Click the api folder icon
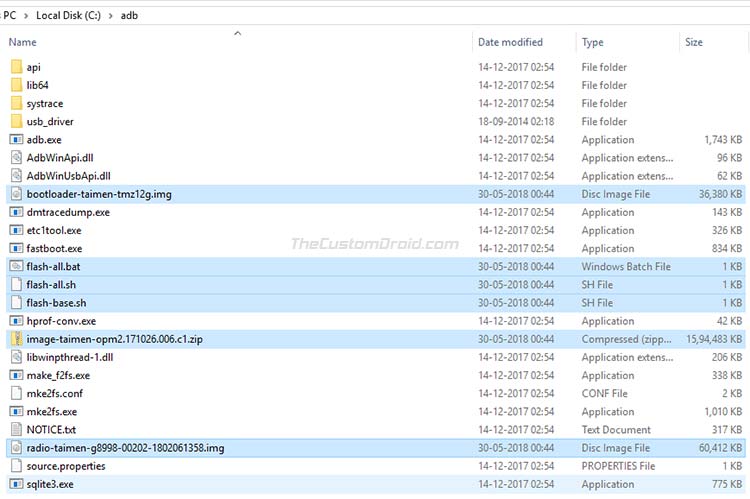The image size is (750, 499). [x=16, y=67]
